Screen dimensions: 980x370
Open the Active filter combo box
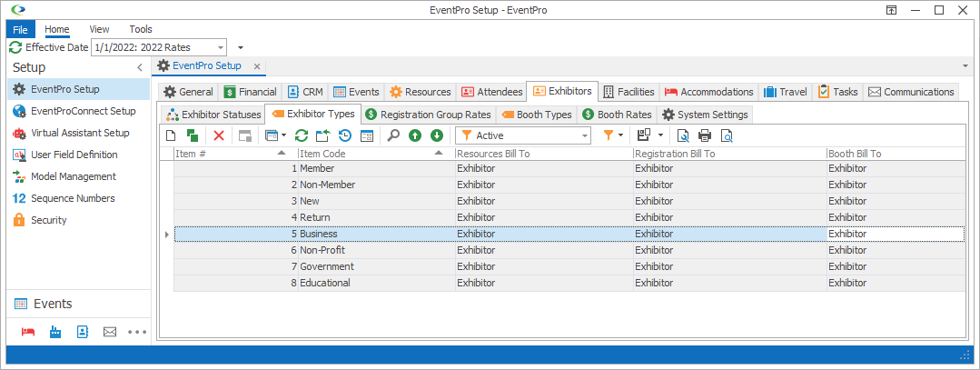(523, 135)
